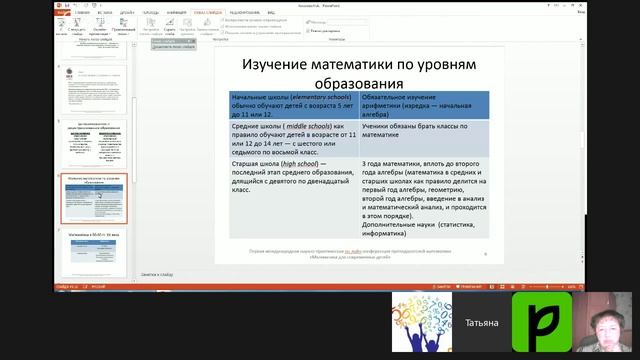The height and width of the screenshot is (360, 640).
Task: Click the slide footer conference text
Action: click(350, 254)
